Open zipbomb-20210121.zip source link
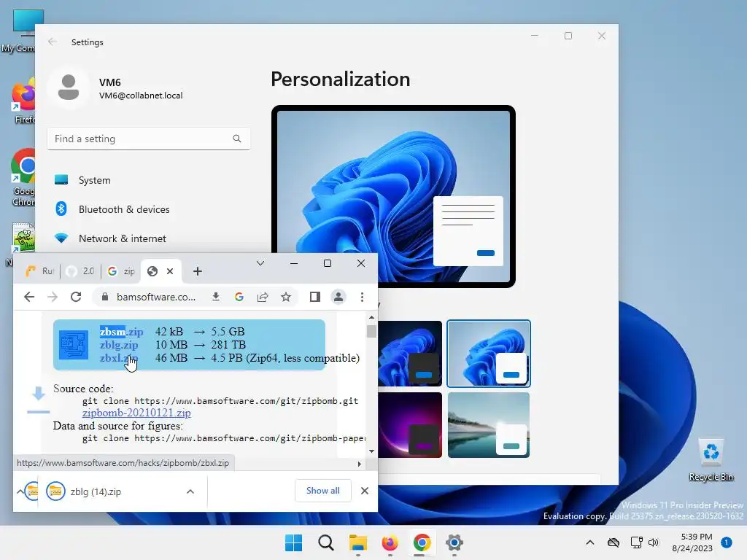 (x=136, y=413)
